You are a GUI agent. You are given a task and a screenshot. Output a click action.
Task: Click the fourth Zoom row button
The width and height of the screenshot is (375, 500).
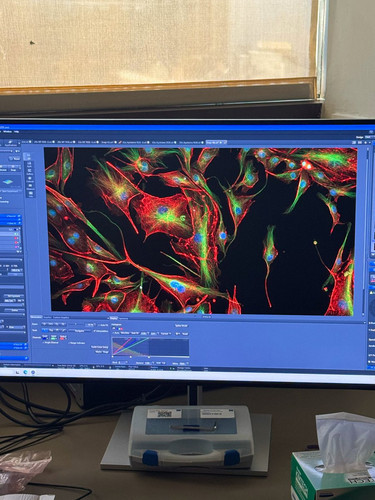(x=63, y=324)
